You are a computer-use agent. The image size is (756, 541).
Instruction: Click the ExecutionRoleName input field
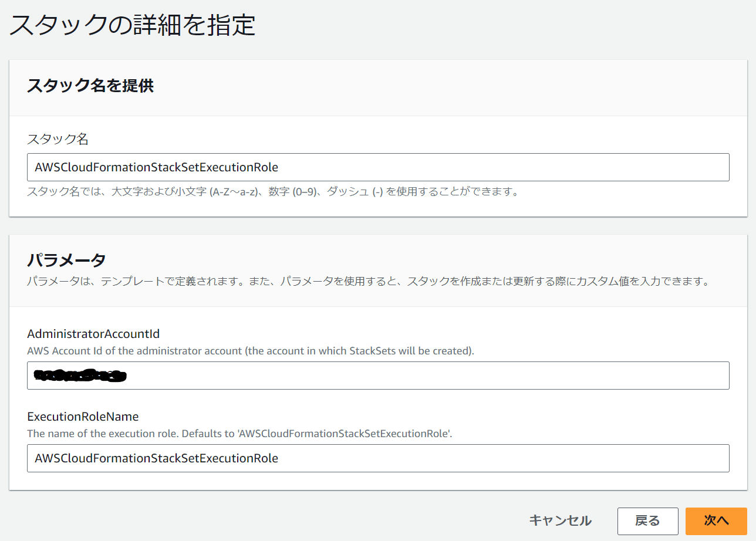point(378,458)
